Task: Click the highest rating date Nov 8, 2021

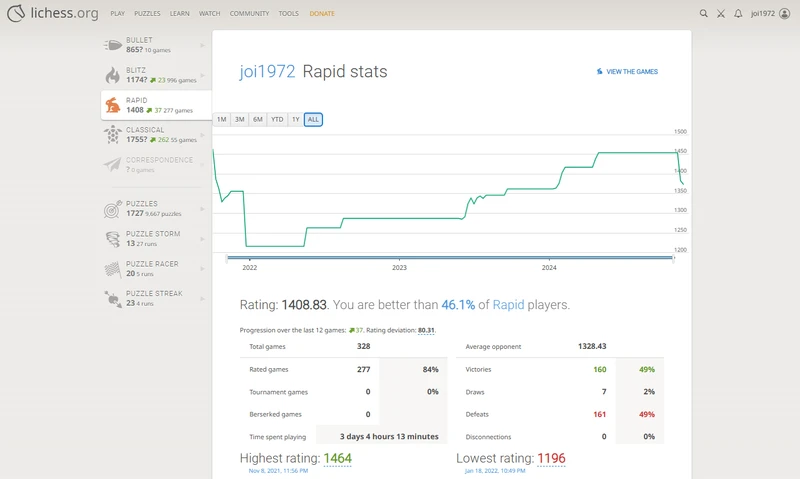Action: 279,470
